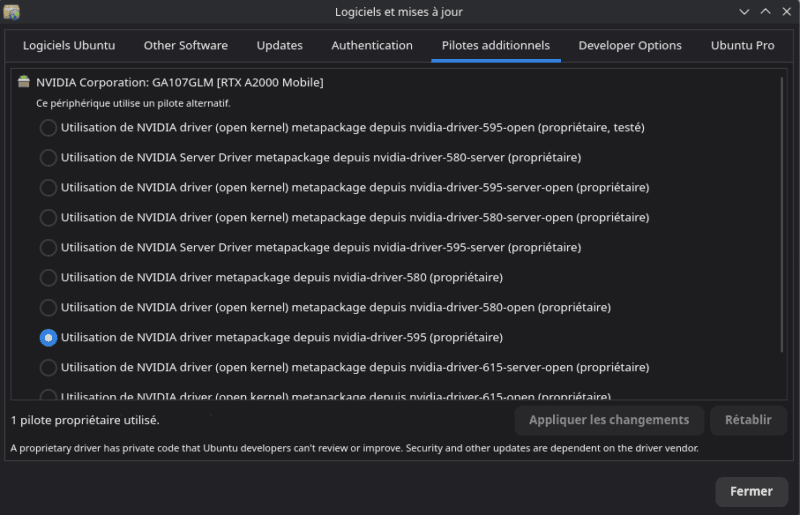Image resolution: width=800 pixels, height=515 pixels.
Task: Click the NVIDIA graphics card device icon
Action: click(x=23, y=82)
